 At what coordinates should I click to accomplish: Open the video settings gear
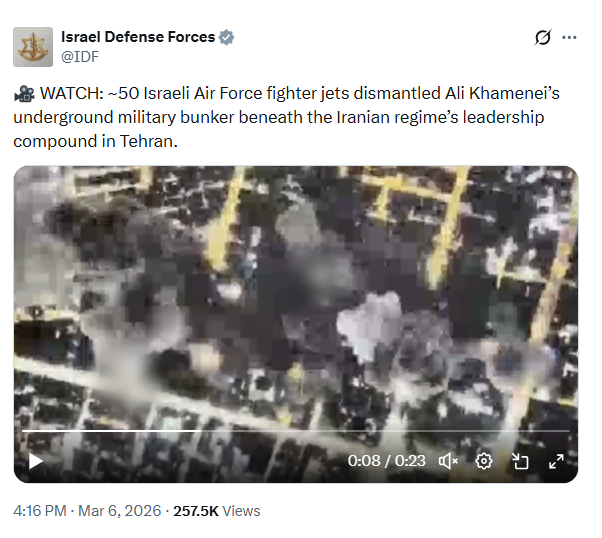point(483,461)
